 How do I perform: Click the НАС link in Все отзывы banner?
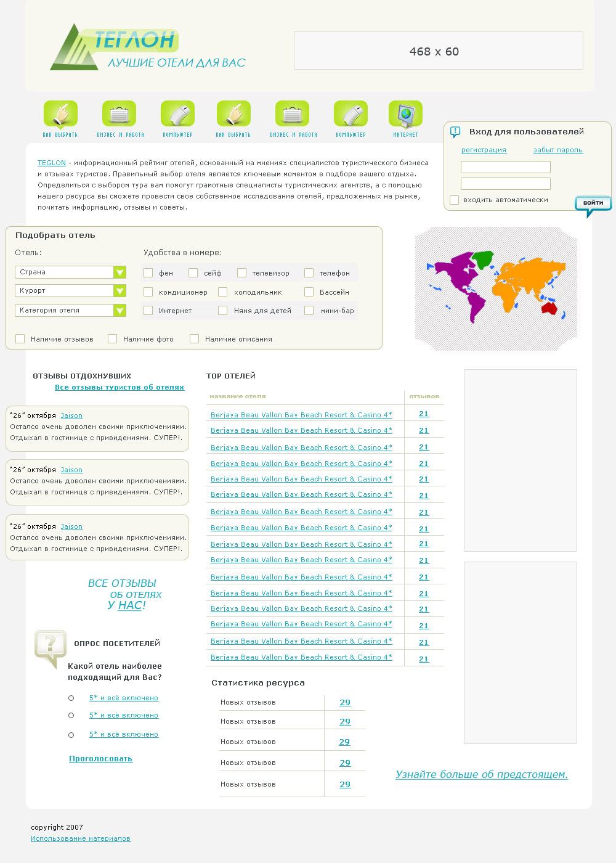130,606
